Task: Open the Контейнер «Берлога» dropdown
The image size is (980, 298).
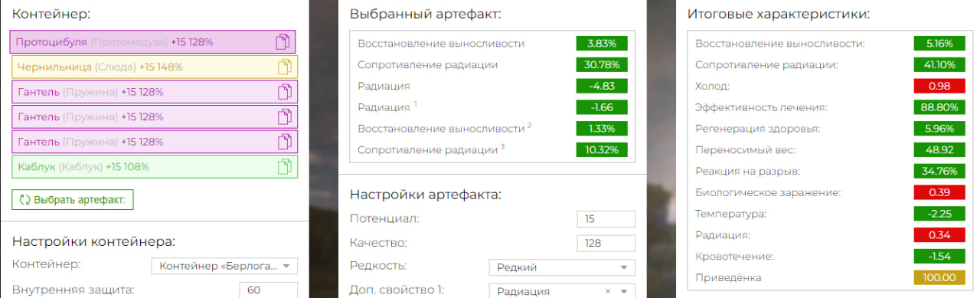Action: [223, 266]
